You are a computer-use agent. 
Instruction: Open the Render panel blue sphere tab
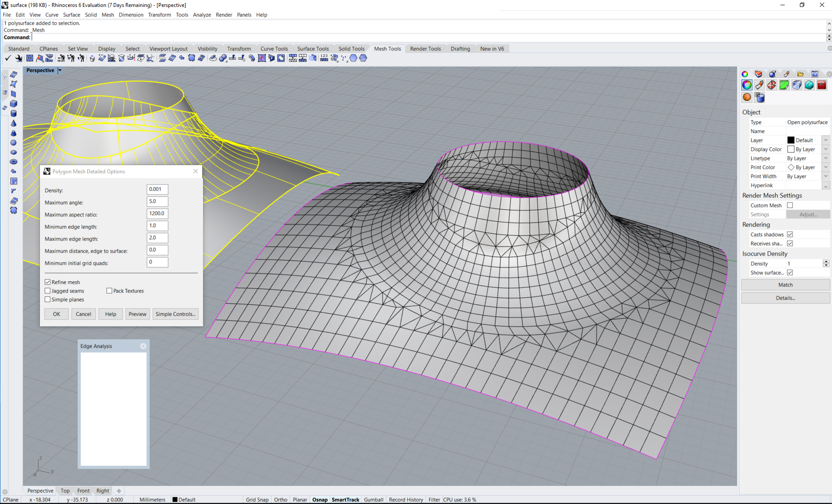coord(773,74)
